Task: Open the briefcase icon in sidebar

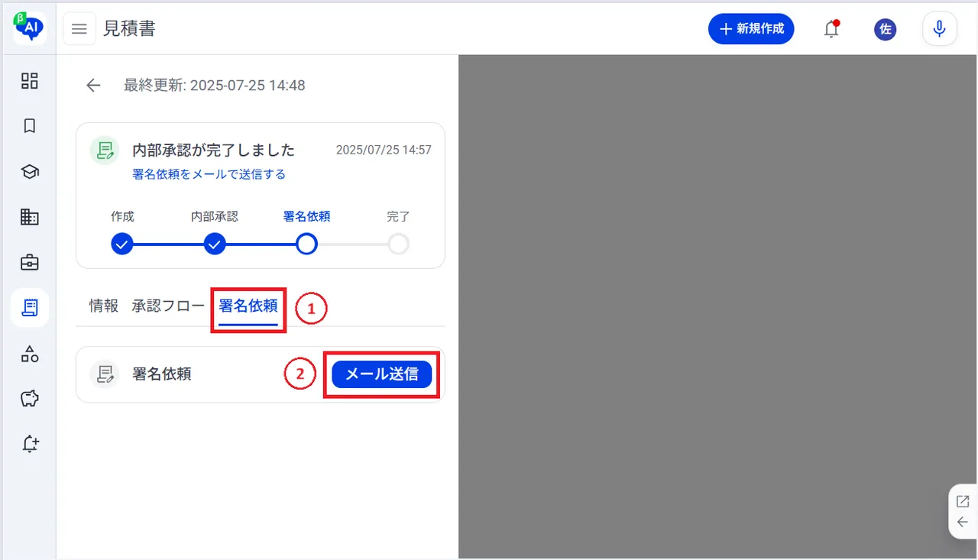Action: 30,263
